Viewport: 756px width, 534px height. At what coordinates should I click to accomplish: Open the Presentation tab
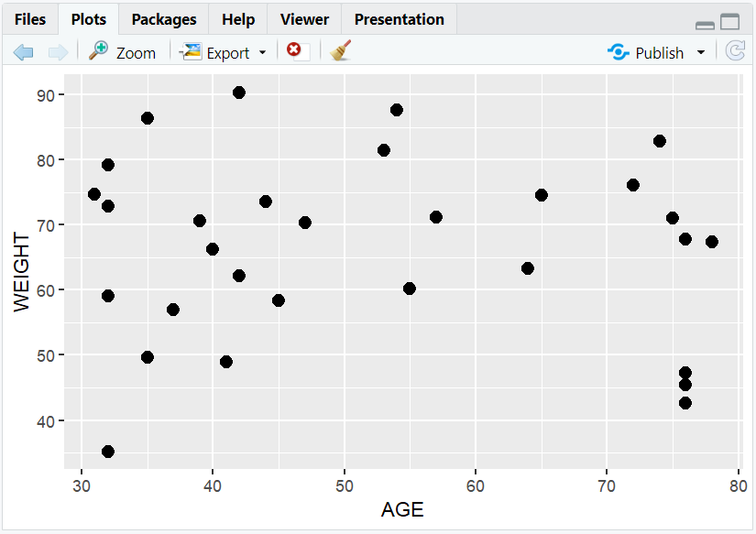click(x=399, y=18)
